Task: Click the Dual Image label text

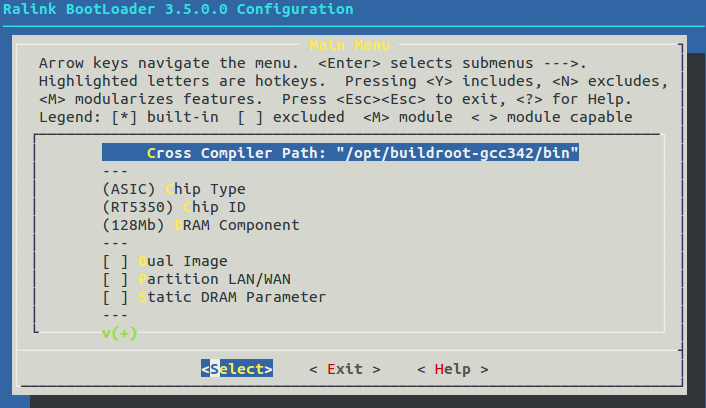Action: point(183,261)
